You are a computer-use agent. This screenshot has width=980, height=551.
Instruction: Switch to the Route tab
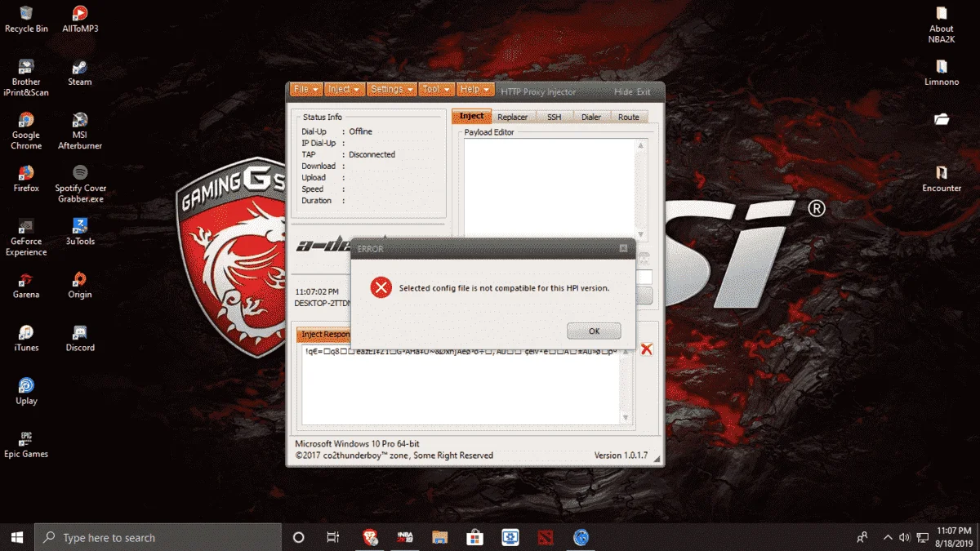coord(629,117)
